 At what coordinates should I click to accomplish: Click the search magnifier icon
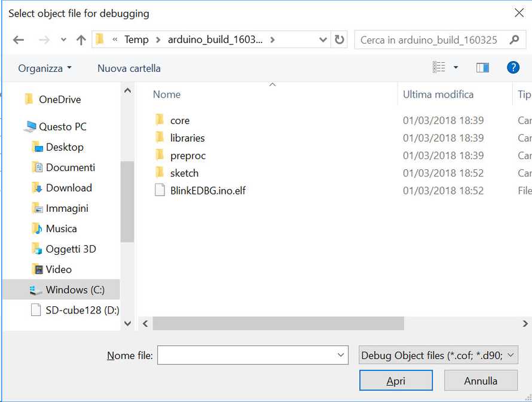(513, 39)
